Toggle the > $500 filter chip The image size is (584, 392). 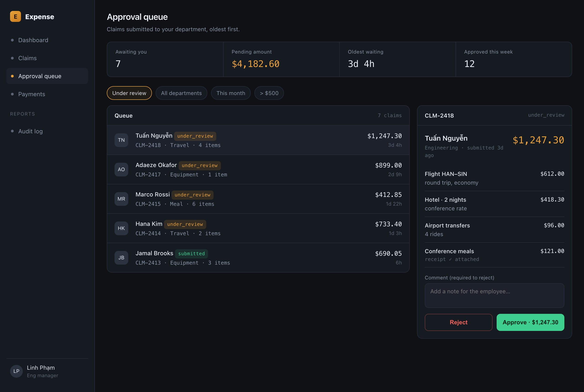[269, 93]
